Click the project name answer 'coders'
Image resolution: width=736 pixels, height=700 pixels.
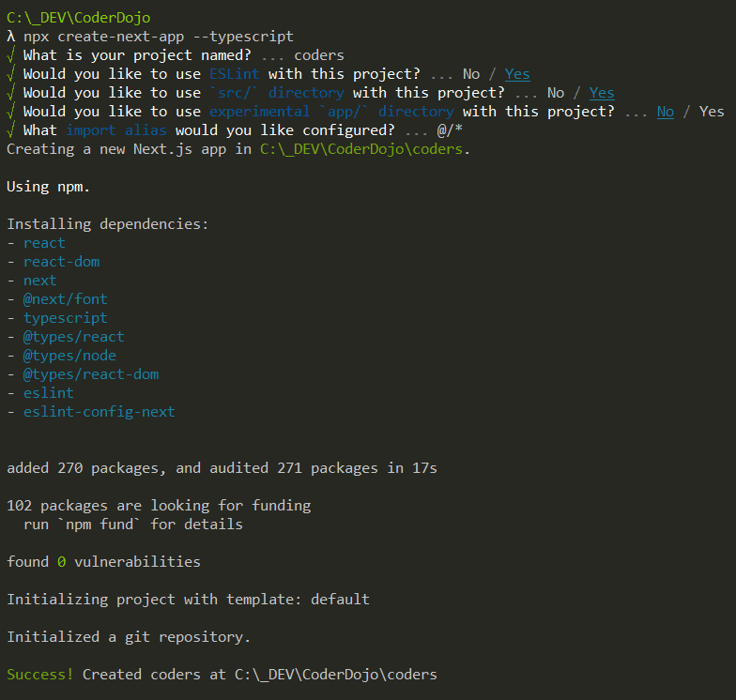coord(319,55)
